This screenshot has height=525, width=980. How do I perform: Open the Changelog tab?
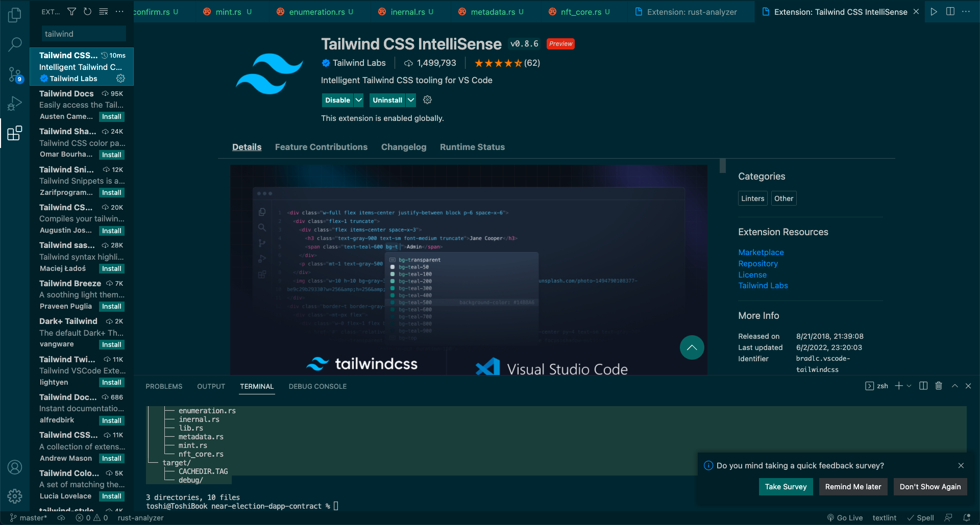pyautogui.click(x=403, y=147)
